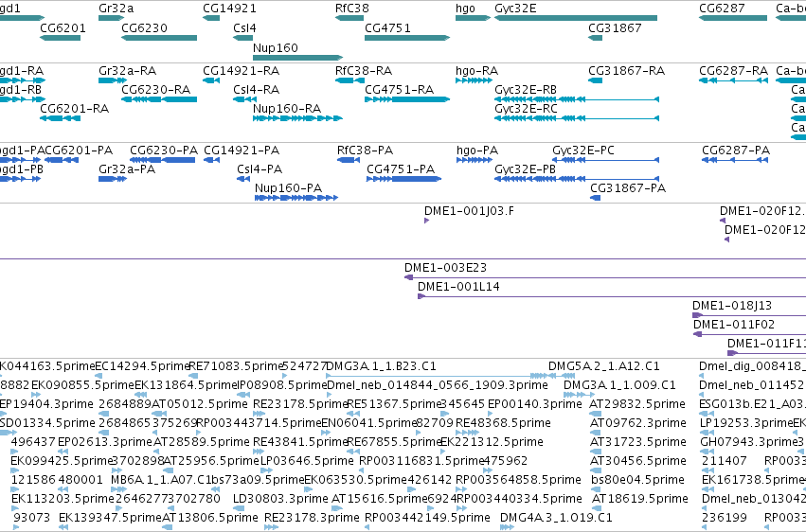Open the Gyc32E-RC transcript label
The width and height of the screenshot is (806, 532).
(526, 108)
